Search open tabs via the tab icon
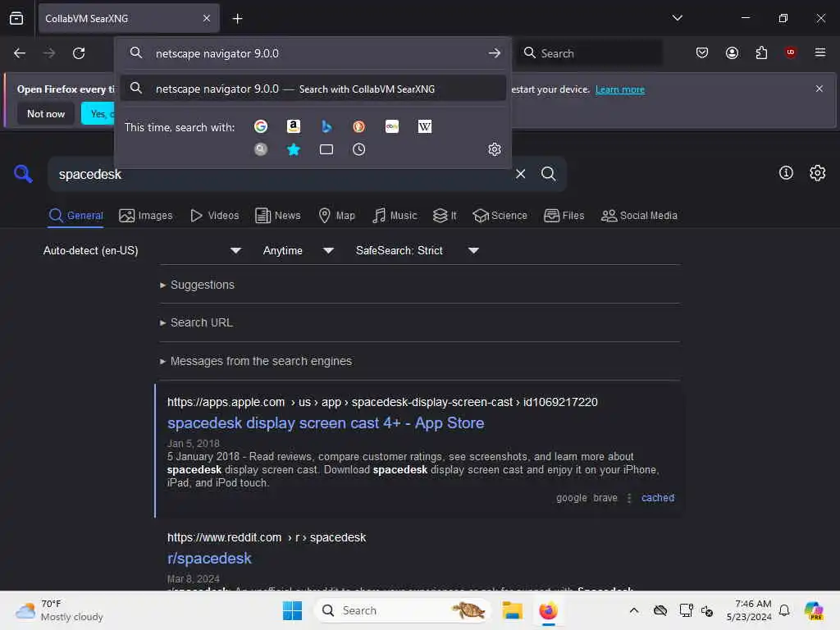This screenshot has height=630, width=840. coord(326,149)
